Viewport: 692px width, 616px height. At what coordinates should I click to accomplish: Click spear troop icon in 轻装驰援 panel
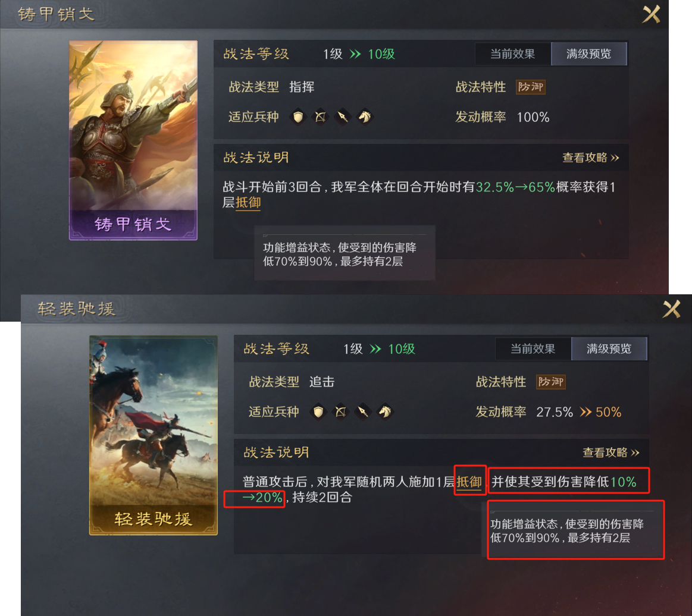(x=363, y=412)
